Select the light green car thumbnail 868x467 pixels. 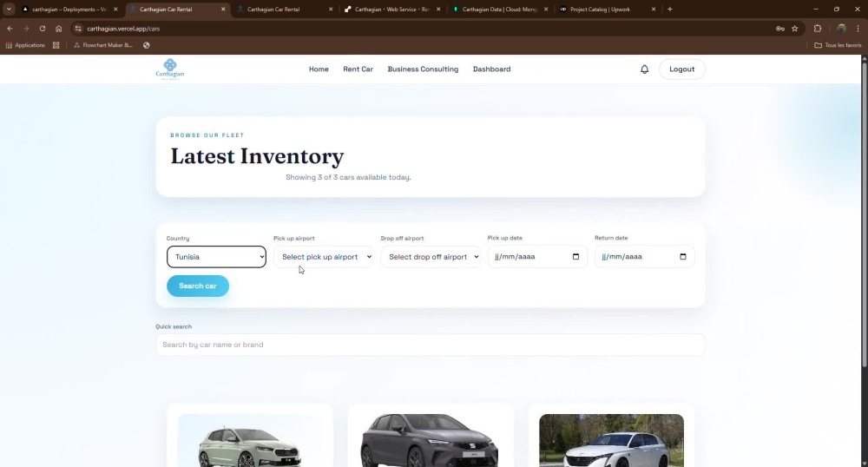250,441
